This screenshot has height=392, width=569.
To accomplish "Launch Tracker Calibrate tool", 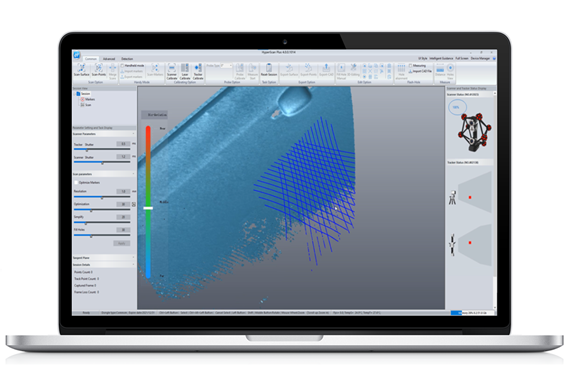I will tap(198, 72).
